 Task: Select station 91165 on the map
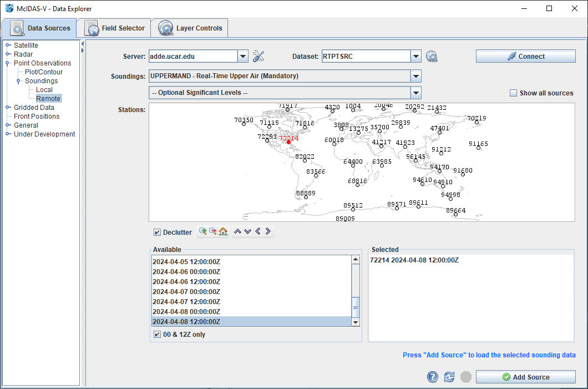pyautogui.click(x=478, y=148)
